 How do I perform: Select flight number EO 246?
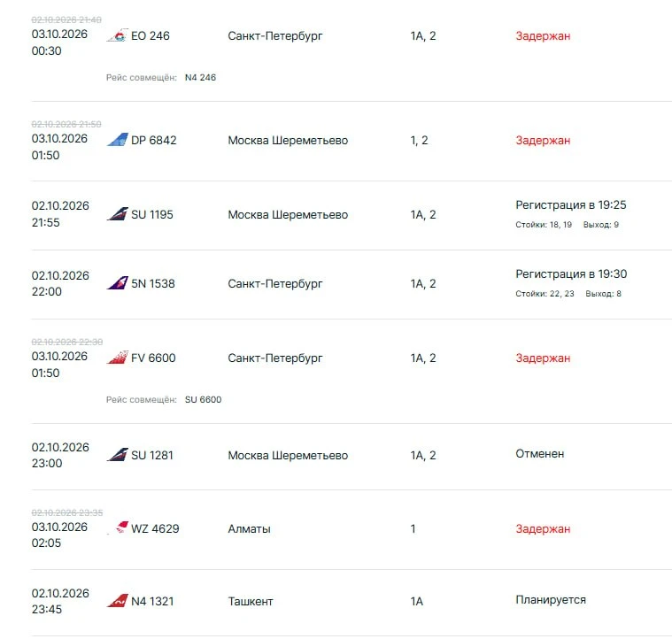(150, 36)
